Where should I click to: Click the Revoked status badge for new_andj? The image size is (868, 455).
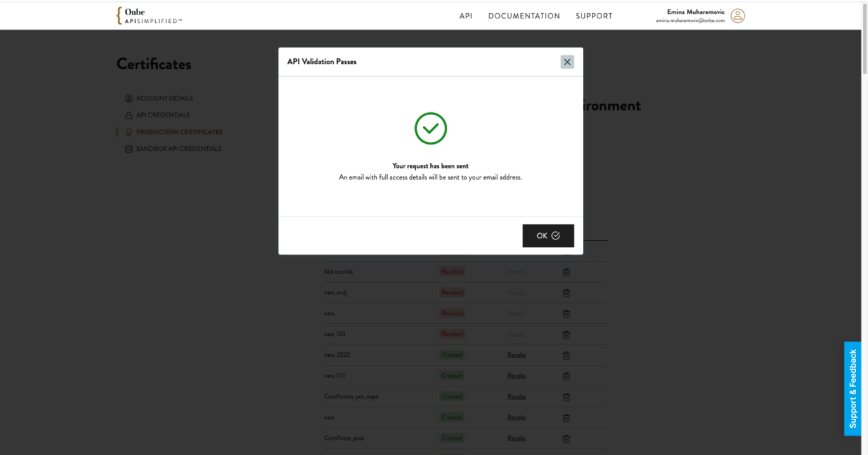[452, 293]
